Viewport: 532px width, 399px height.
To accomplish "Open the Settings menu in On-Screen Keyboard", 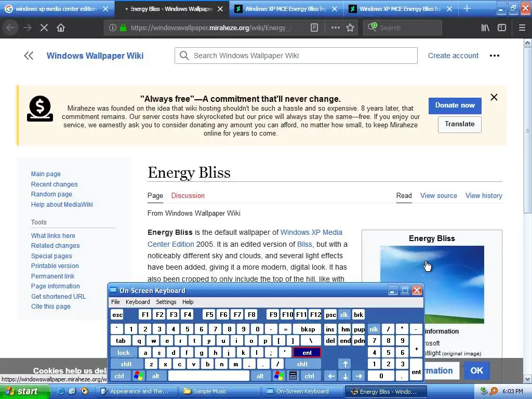I will point(166,302).
